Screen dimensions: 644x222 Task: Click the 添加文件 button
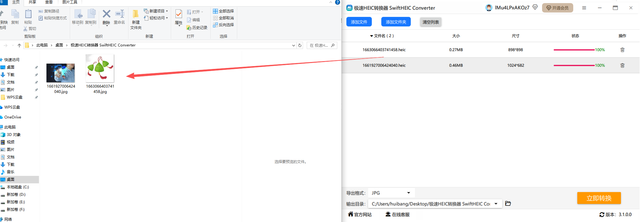pos(359,22)
